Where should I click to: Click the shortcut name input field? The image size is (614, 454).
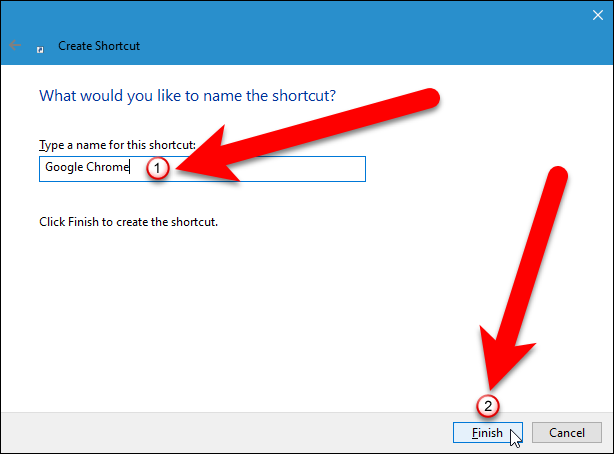[202, 169]
